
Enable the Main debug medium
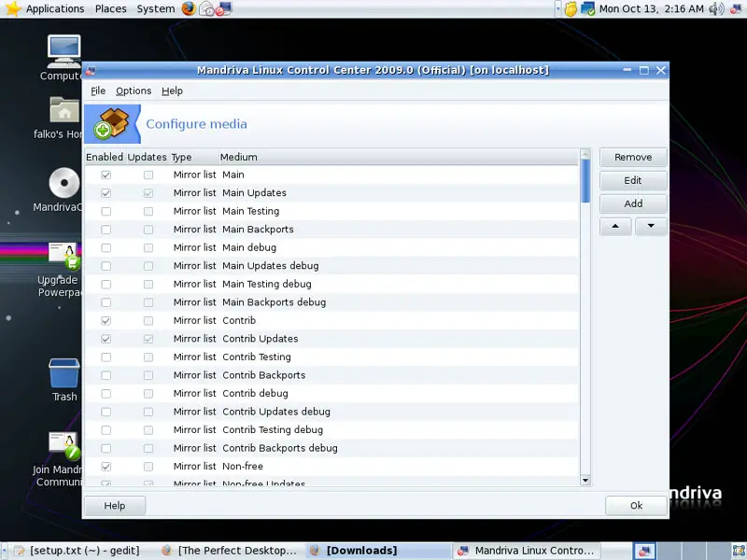pos(106,247)
